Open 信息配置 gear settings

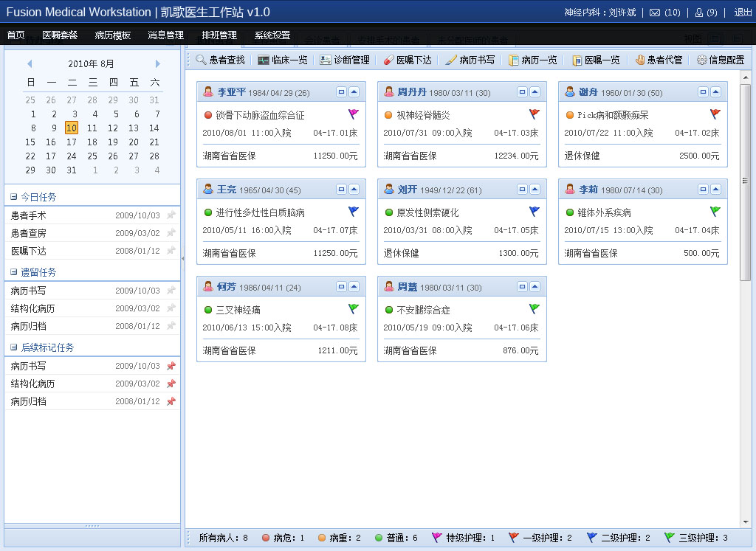(x=720, y=60)
